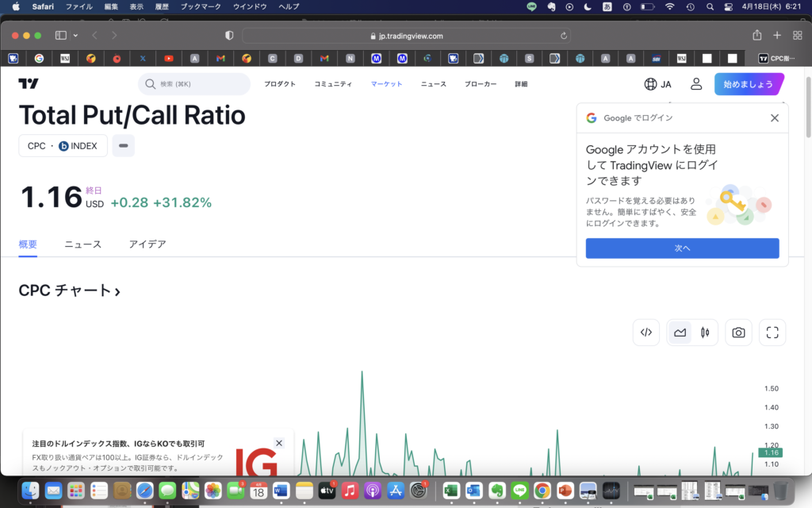Expand the CPC チャート link
Screen dimensions: 812x508
click(x=70, y=291)
